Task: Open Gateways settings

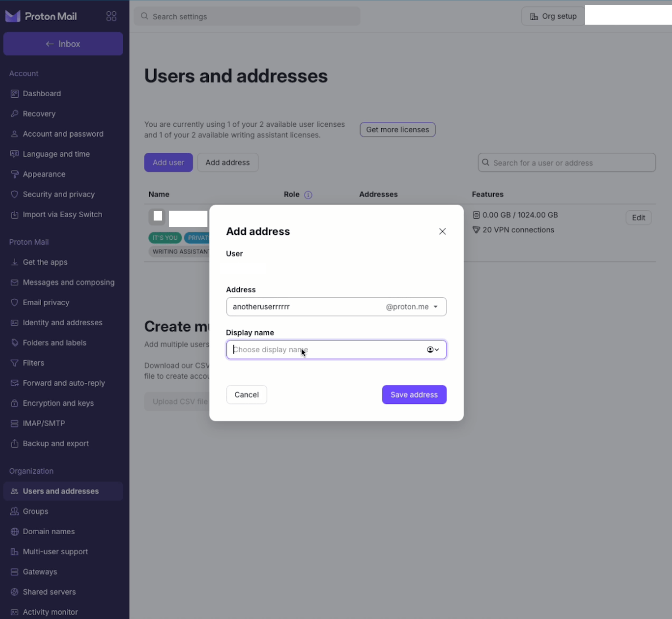Action: pyautogui.click(x=39, y=571)
